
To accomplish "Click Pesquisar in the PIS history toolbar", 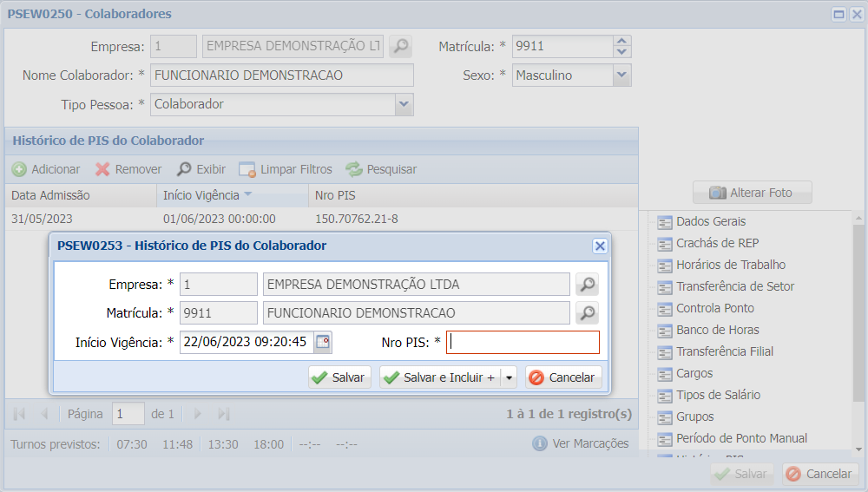I will [381, 169].
